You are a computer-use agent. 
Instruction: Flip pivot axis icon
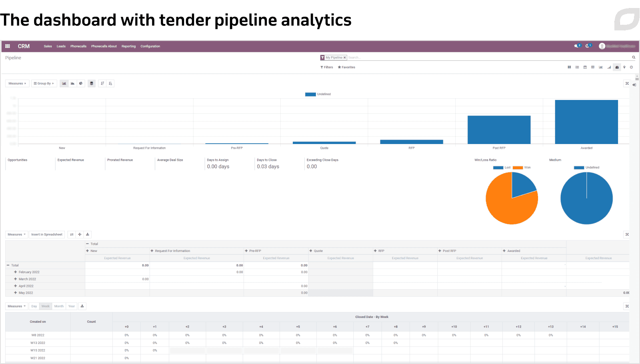tap(72, 234)
